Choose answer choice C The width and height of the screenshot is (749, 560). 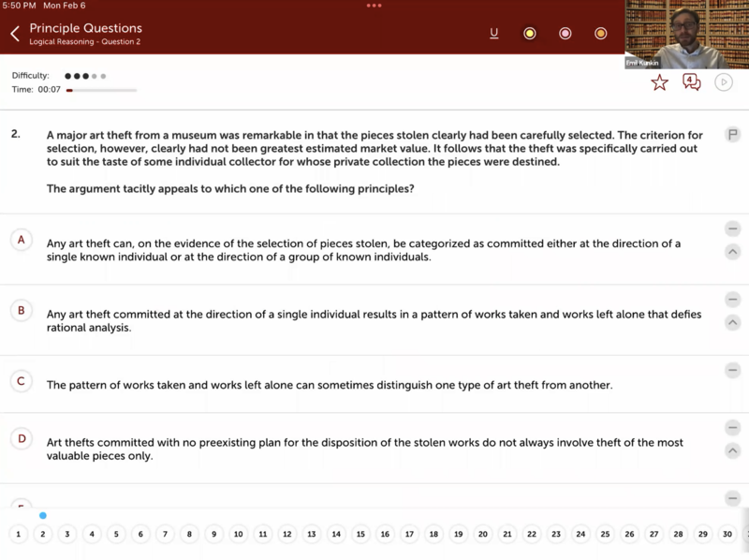click(22, 381)
